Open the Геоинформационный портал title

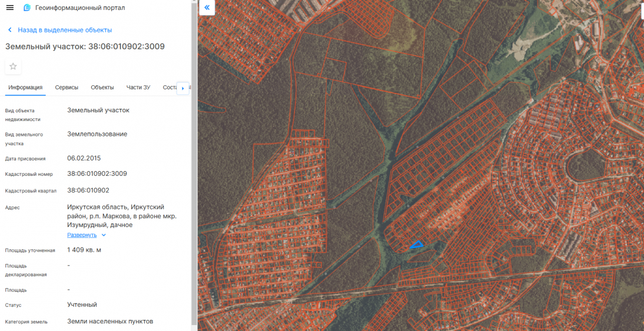[x=81, y=8]
